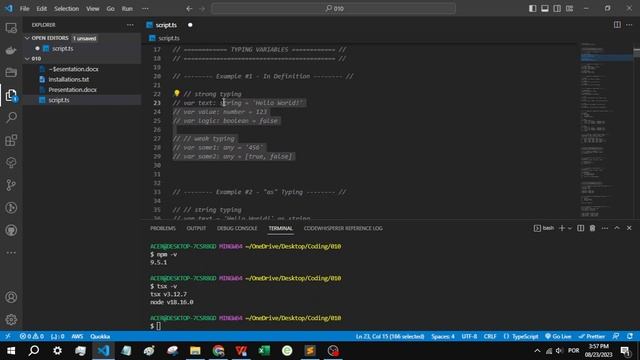Go back with navigation arrow

189,8
